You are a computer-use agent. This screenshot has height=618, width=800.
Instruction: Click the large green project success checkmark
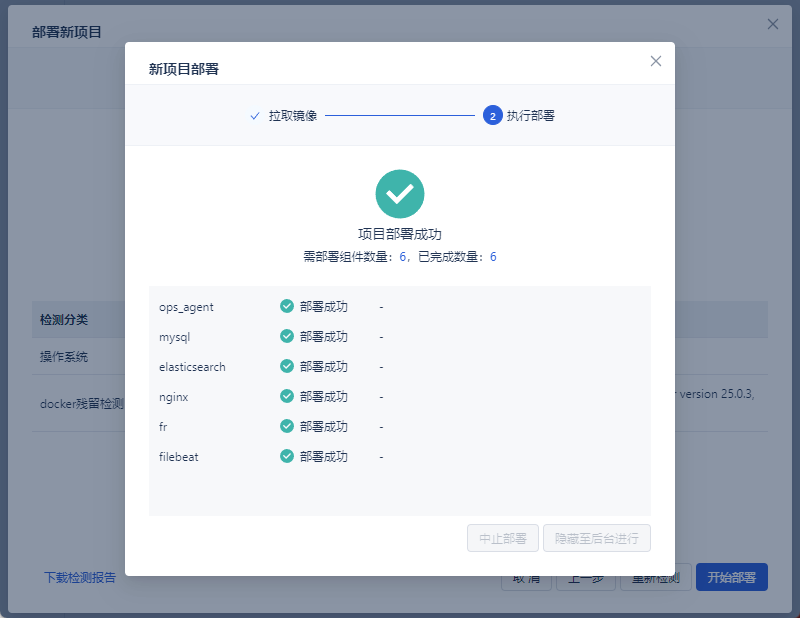399,194
